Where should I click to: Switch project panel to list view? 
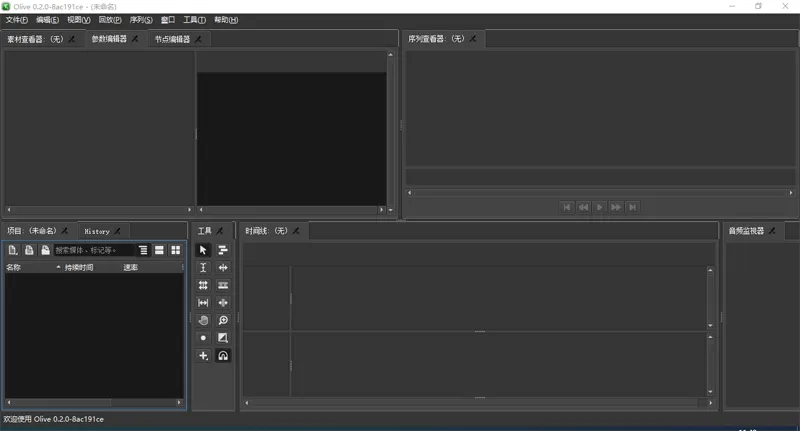click(160, 250)
